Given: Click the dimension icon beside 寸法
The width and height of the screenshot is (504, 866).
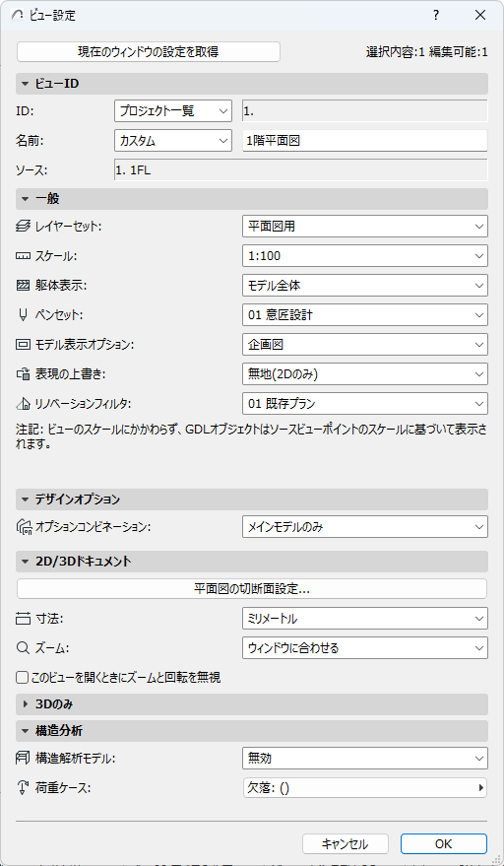Looking at the screenshot, I should (22, 619).
